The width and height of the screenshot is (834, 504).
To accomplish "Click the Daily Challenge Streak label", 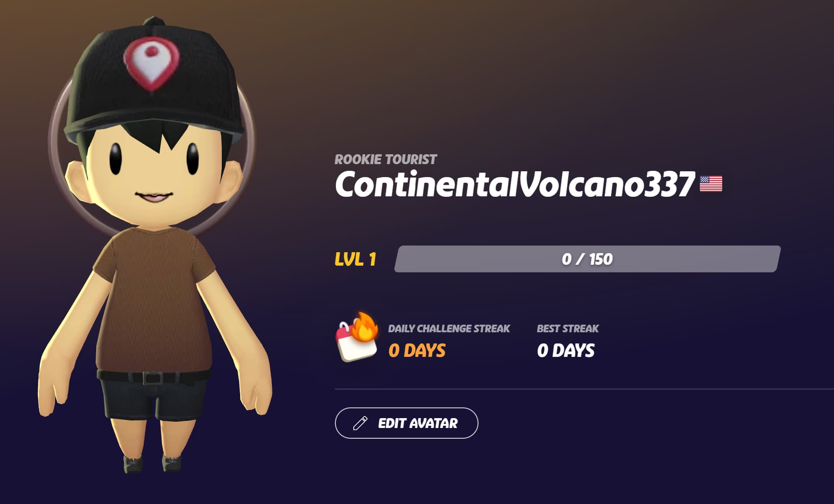I will tap(449, 329).
